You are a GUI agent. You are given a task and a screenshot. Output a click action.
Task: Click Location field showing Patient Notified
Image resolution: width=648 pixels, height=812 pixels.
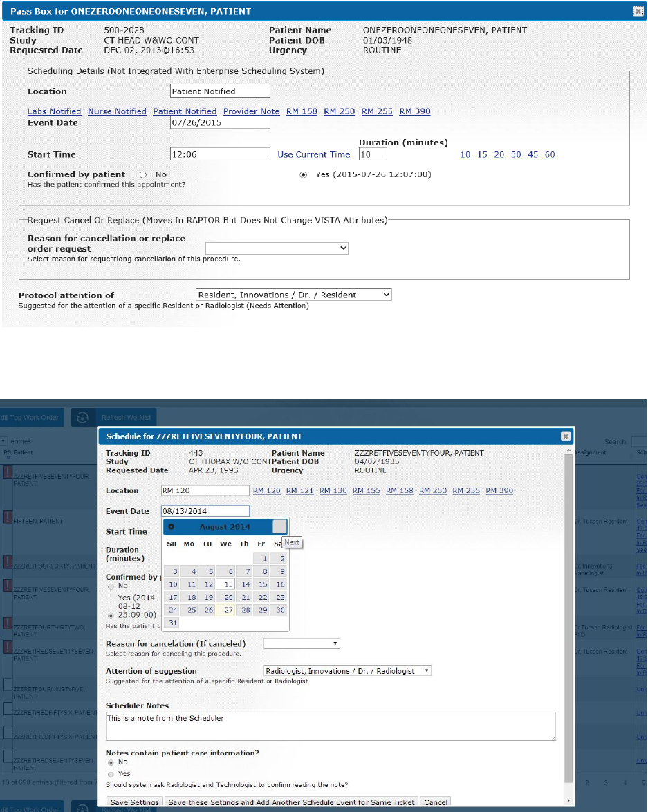click(x=220, y=91)
